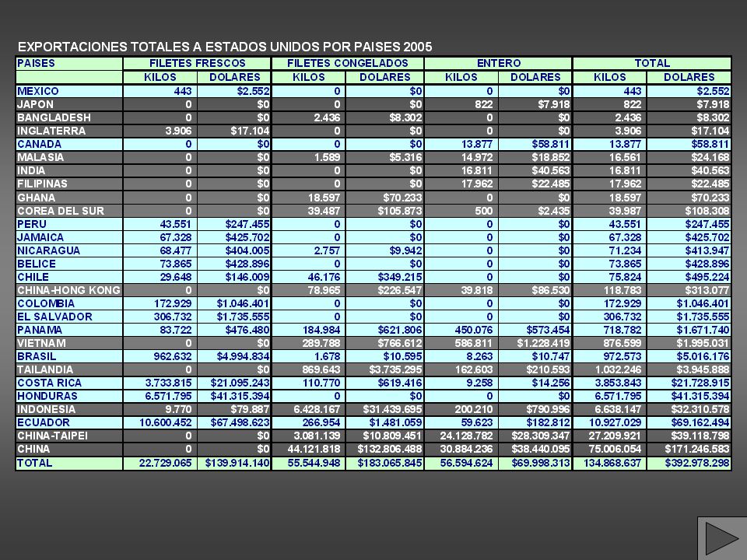Click the NICARAGUA row label

48,250
